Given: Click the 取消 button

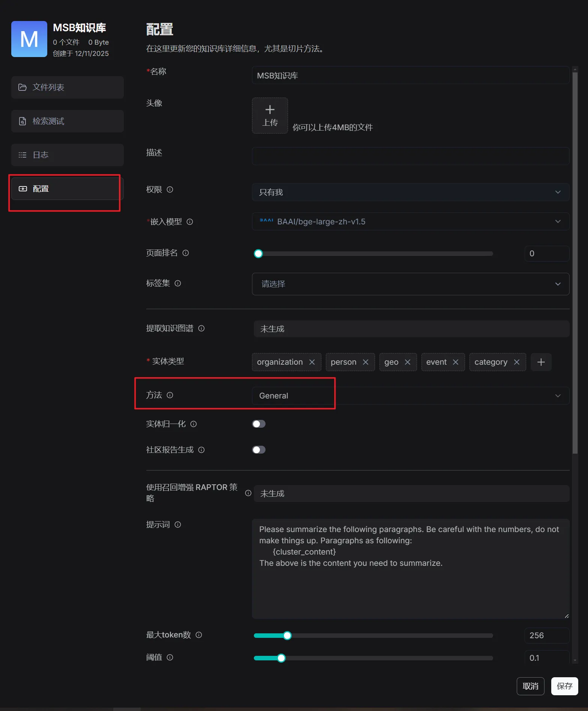Looking at the screenshot, I should click(530, 686).
